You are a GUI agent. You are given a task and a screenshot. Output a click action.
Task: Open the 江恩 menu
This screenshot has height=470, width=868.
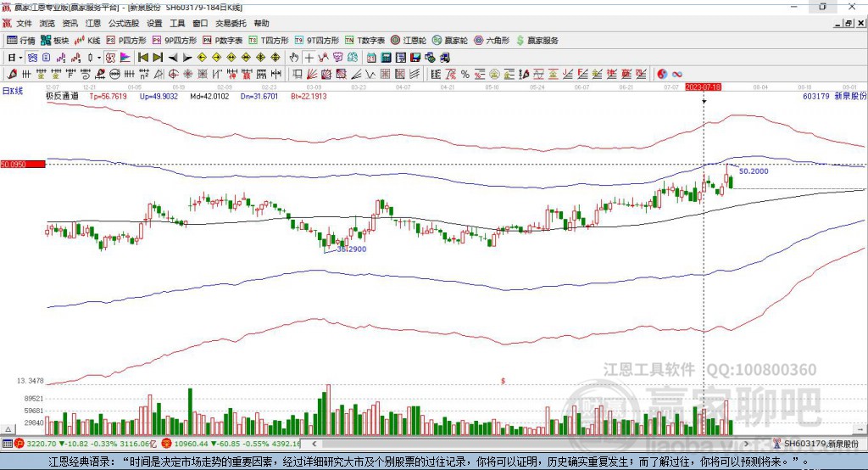click(x=93, y=23)
